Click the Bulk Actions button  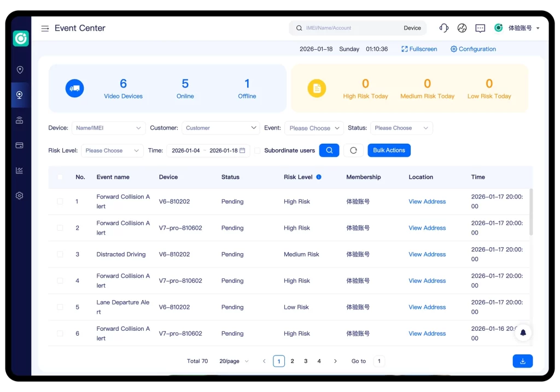(x=389, y=150)
